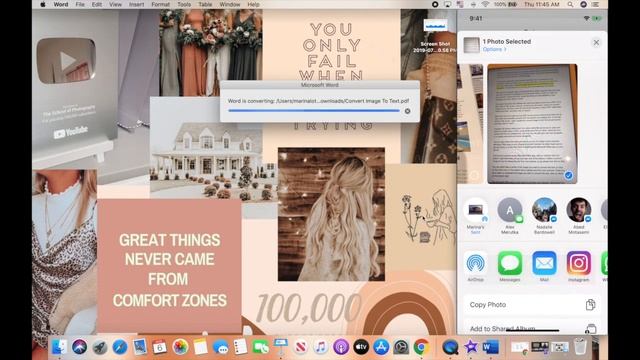This screenshot has height=360, width=640.
Task: Open the Word application menu
Action: (x=61, y=4)
